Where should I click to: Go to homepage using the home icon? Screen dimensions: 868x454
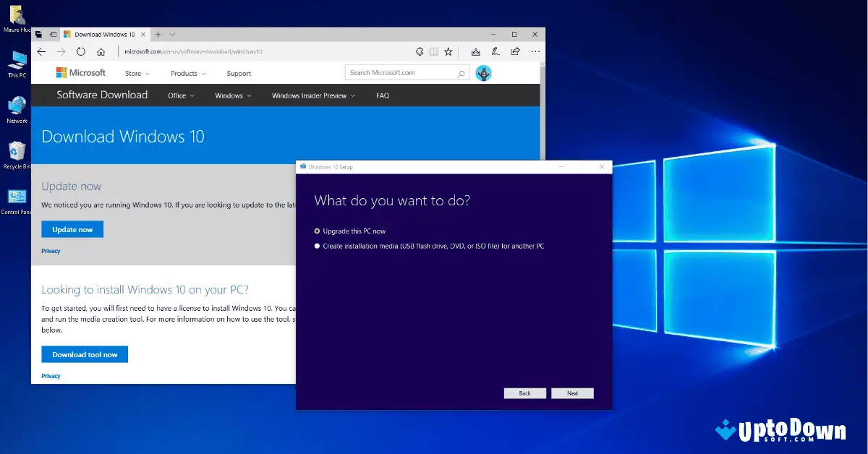[101, 51]
